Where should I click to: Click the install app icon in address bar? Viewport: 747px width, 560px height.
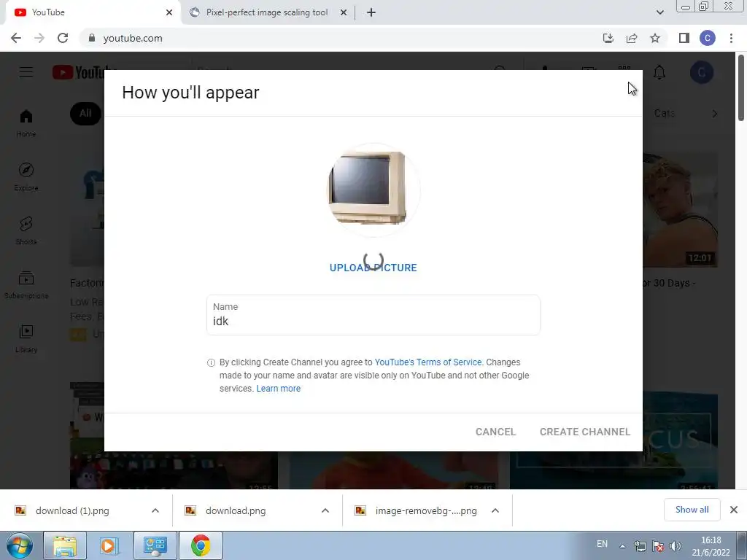tap(608, 38)
